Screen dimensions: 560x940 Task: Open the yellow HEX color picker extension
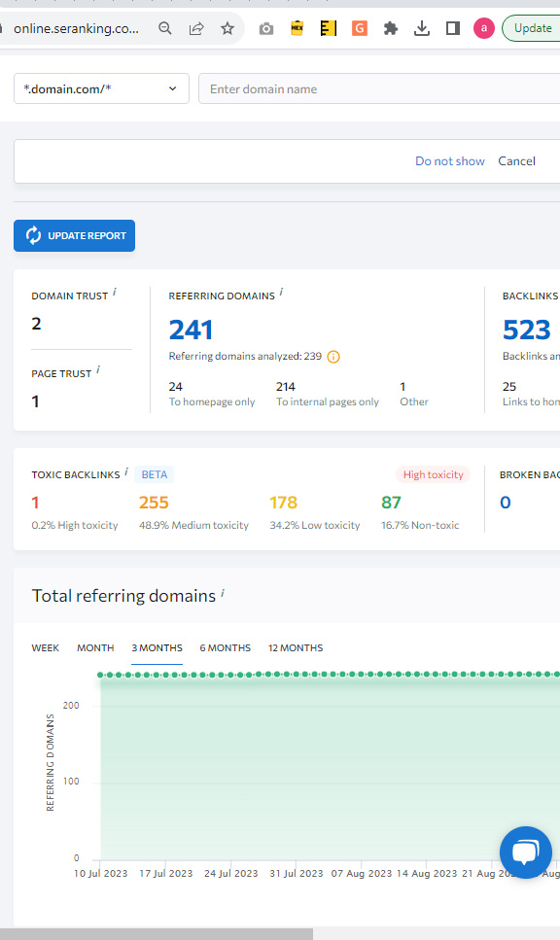pyautogui.click(x=297, y=28)
